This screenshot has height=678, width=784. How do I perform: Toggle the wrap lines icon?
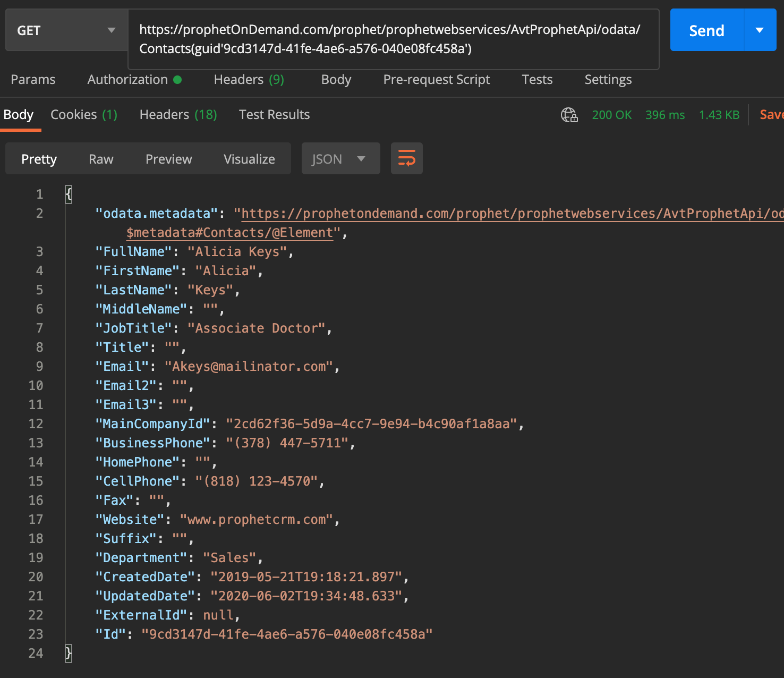tap(407, 158)
